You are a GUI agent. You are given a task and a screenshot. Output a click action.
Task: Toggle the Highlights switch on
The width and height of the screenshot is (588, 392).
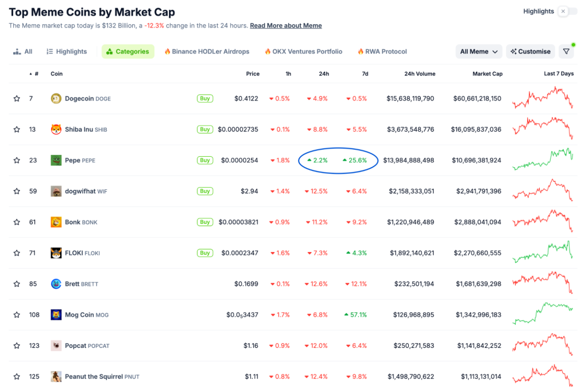click(567, 11)
